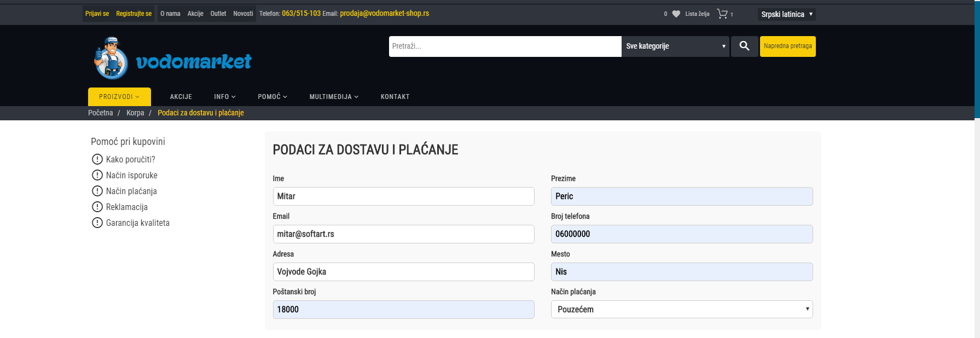Click the Email field with mitar@softart.rs

point(403,234)
